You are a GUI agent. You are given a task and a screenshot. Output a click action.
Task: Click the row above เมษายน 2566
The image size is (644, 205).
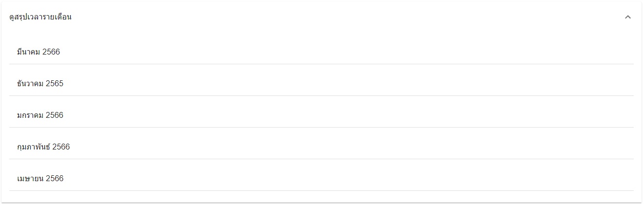click(x=321, y=147)
